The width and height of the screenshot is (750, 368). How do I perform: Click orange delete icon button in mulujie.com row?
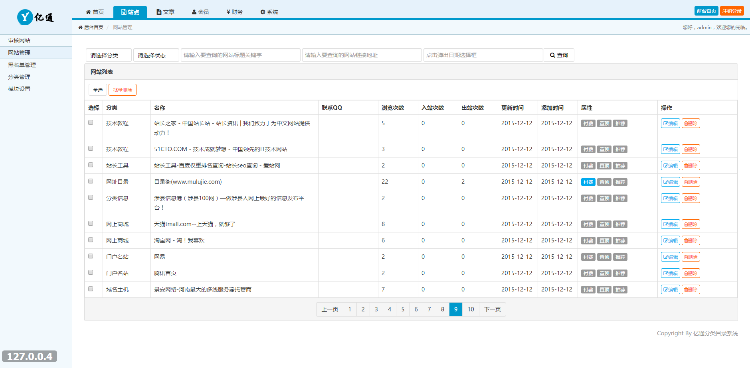(x=691, y=182)
